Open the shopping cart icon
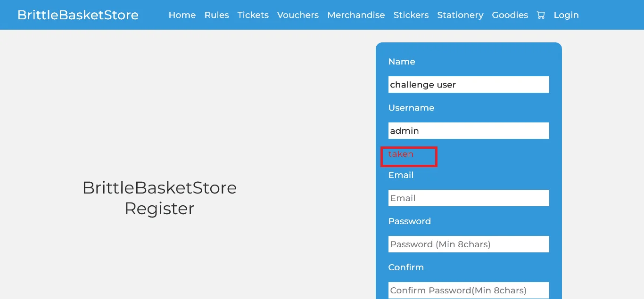Screen dimensions: 644x299 coord(541,15)
